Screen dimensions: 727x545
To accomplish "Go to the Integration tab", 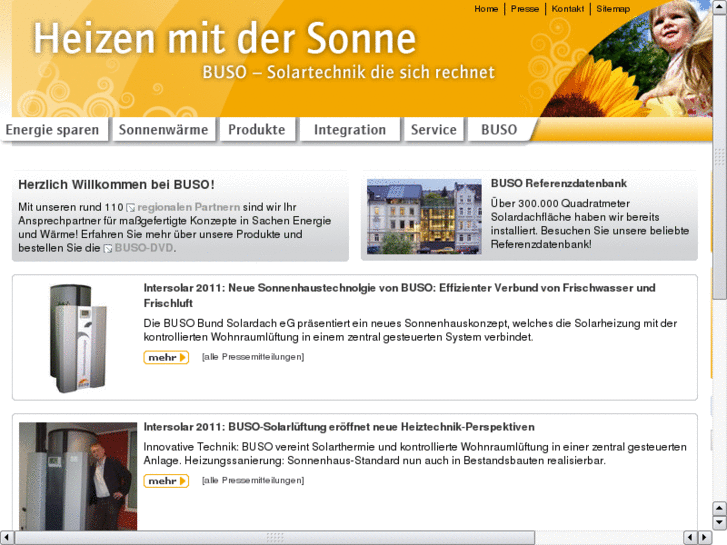I will pos(350,129).
